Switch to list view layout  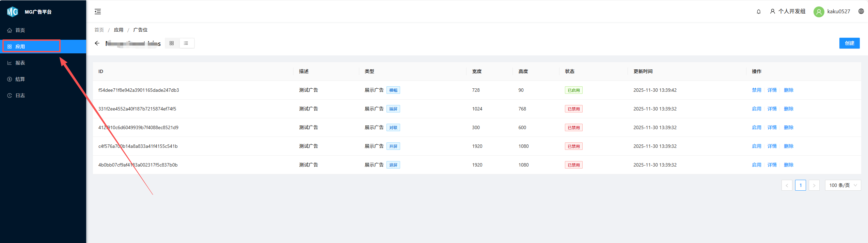coord(186,43)
